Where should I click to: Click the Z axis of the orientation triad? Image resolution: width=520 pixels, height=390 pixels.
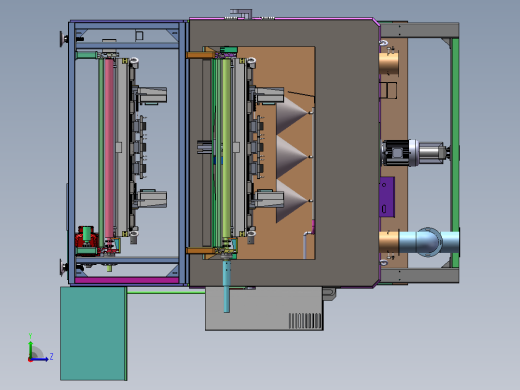(x=41, y=359)
